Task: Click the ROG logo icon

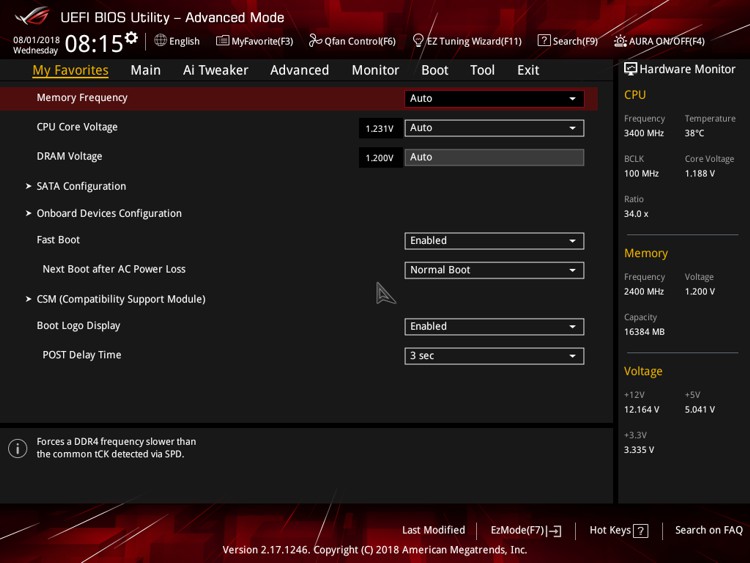Action: coord(32,16)
